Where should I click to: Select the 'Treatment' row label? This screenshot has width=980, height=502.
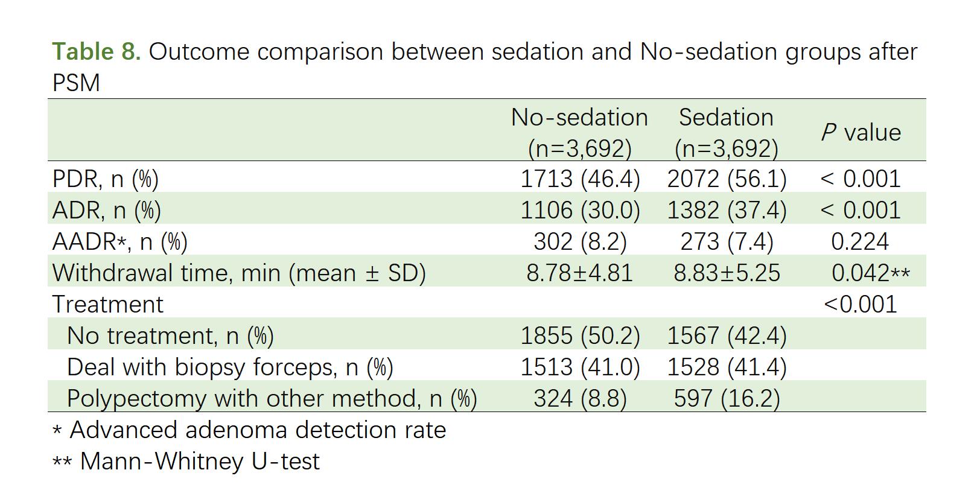click(x=108, y=305)
